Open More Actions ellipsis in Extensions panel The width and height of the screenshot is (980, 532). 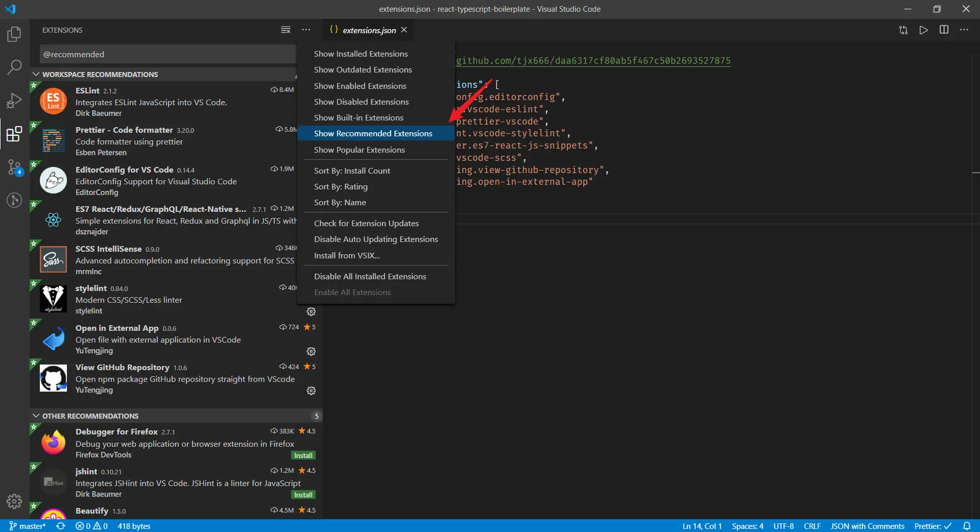(306, 30)
